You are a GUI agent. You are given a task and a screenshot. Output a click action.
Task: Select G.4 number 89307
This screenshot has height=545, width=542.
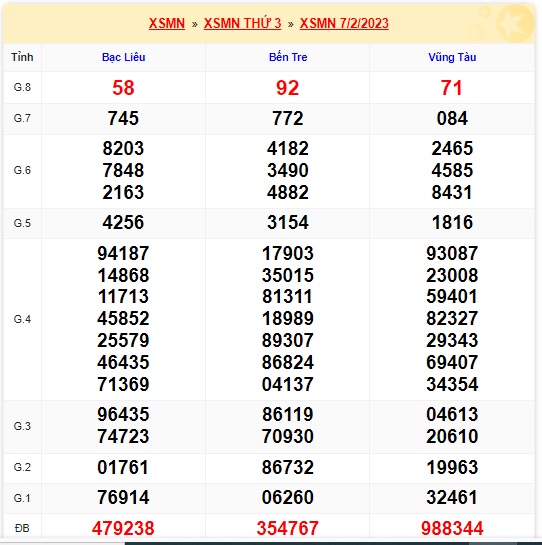tap(288, 340)
